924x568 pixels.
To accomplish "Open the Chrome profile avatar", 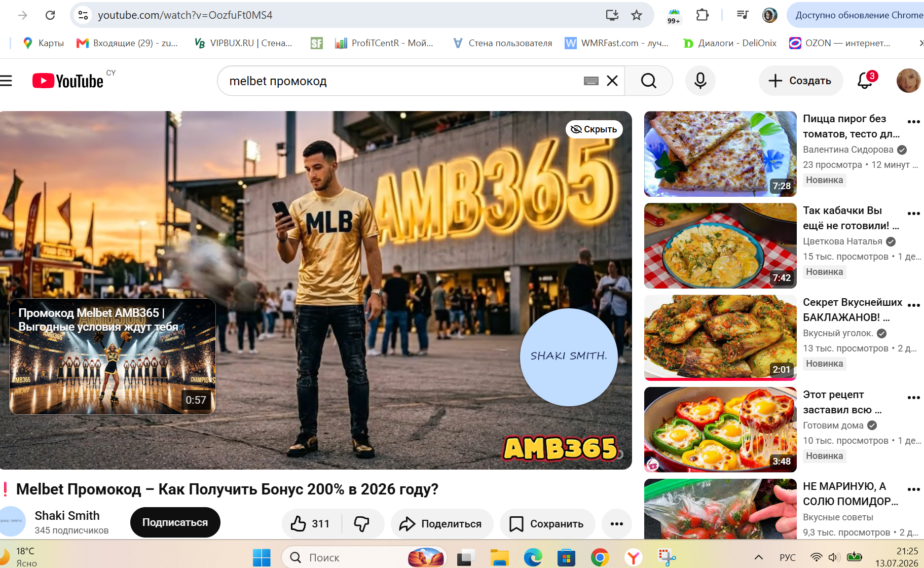I will click(770, 15).
